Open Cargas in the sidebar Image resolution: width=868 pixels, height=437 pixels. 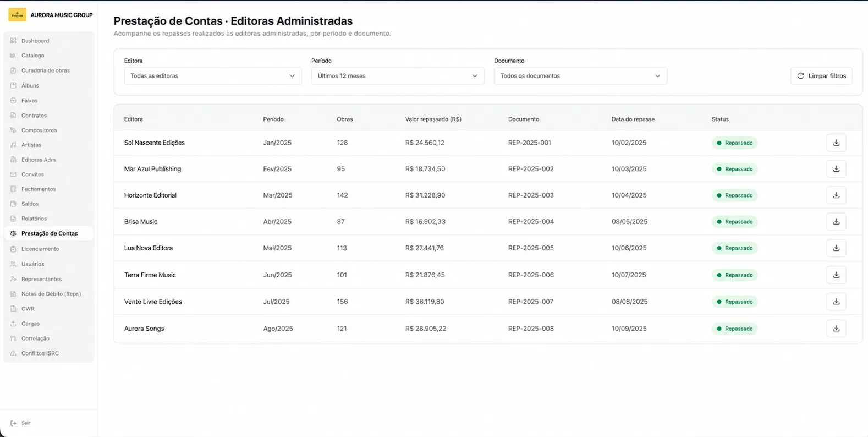(48, 324)
